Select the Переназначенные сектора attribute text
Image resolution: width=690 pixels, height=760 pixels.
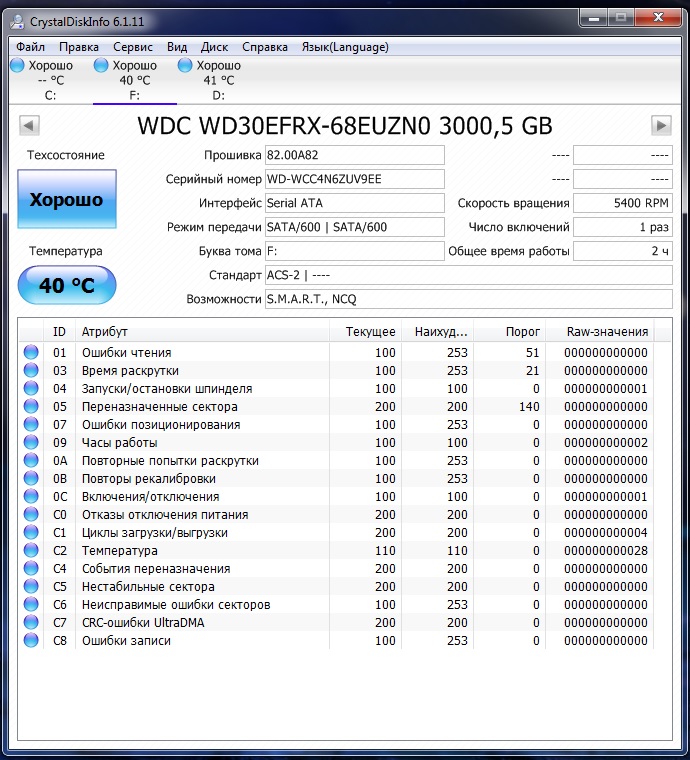tap(159, 407)
